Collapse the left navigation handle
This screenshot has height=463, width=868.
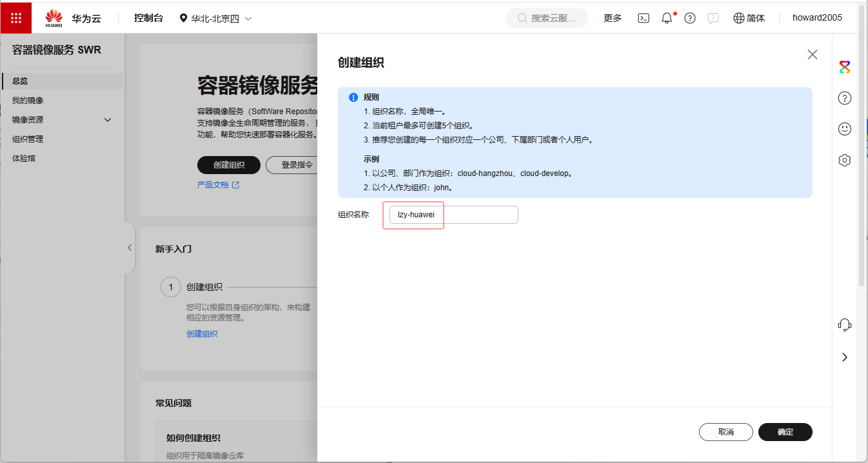[x=130, y=248]
